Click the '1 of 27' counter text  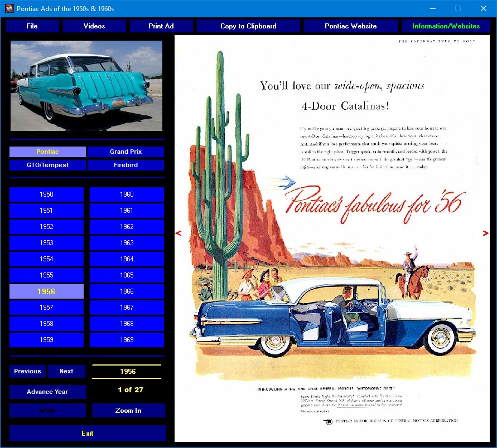coord(131,389)
